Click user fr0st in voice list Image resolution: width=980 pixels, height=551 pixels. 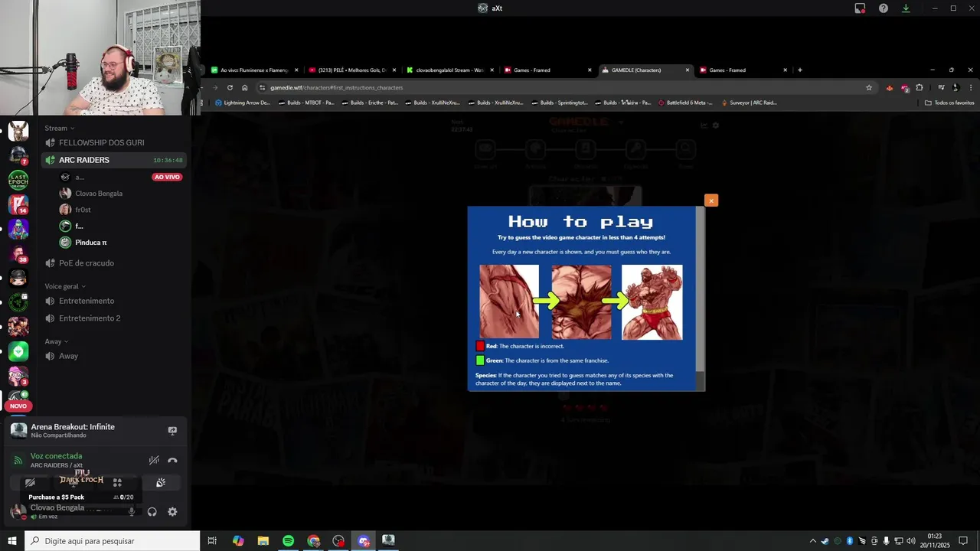(83, 210)
